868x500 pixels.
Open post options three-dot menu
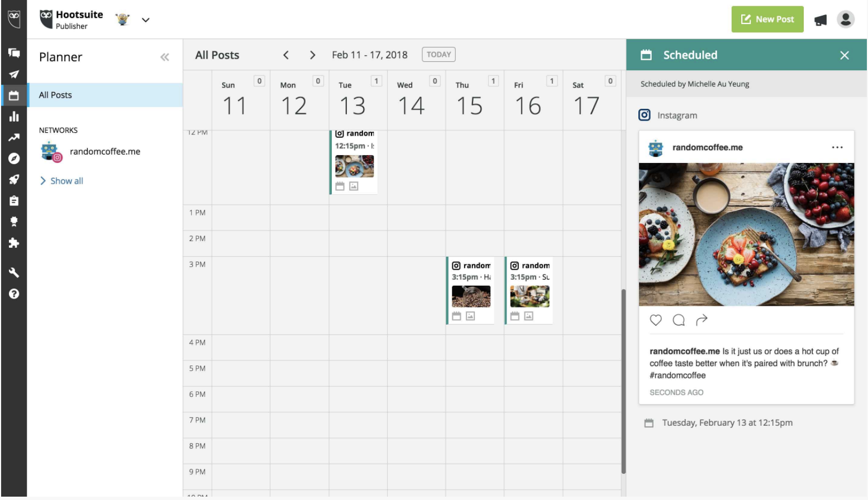click(x=837, y=147)
